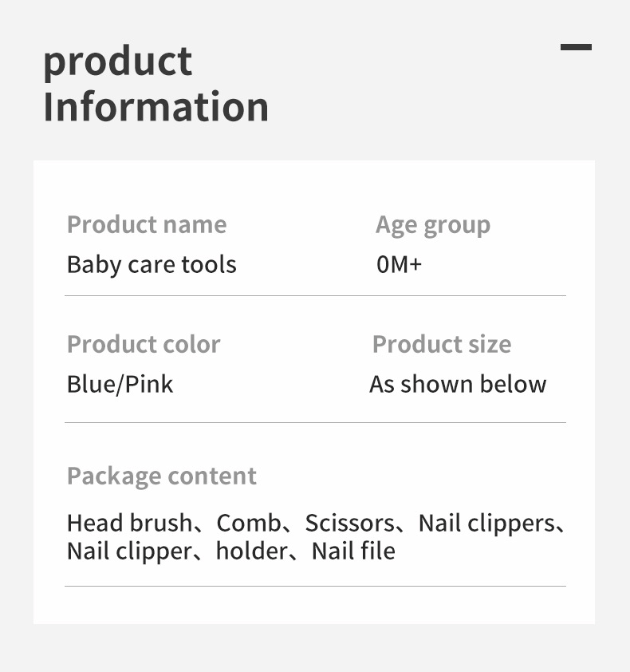630x672 pixels.
Task: Click the 'Head brush' item text
Action: pos(129,524)
